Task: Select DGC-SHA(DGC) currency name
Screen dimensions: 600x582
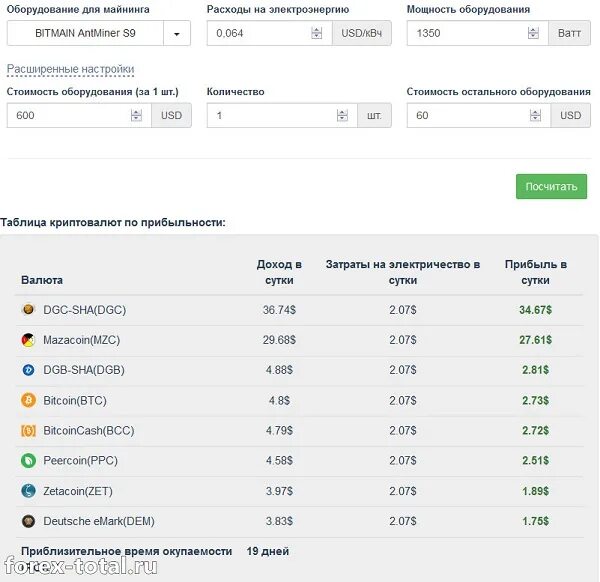Action: 85,310
